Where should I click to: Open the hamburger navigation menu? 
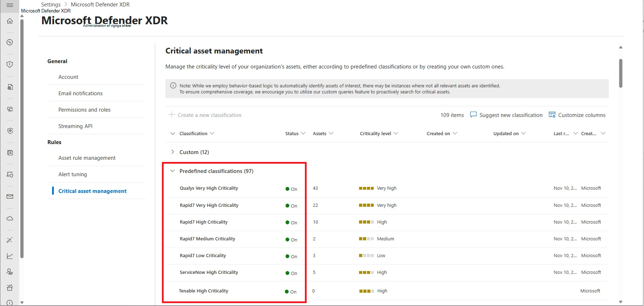pos(10,5)
